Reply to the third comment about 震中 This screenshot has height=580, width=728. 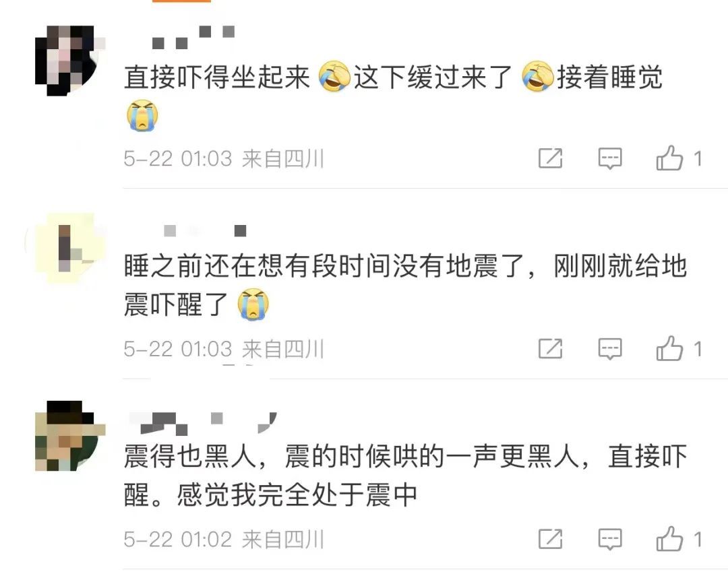609,539
